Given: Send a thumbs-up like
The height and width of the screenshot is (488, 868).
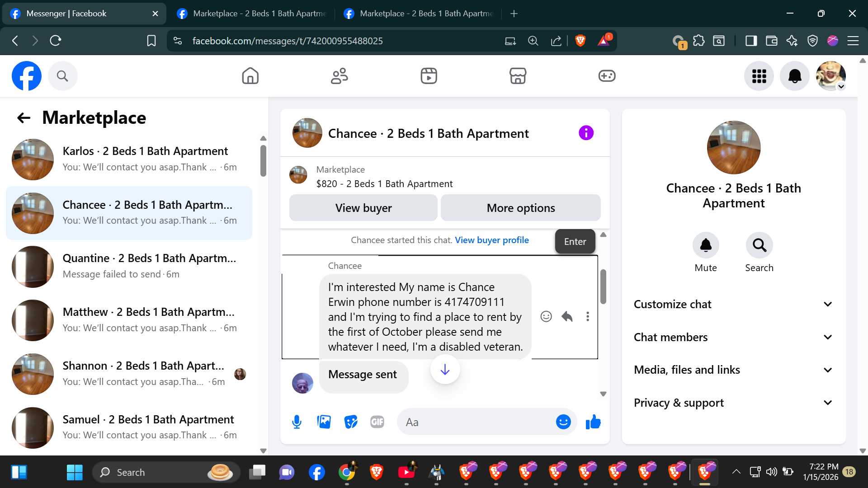Looking at the screenshot, I should 593,422.
